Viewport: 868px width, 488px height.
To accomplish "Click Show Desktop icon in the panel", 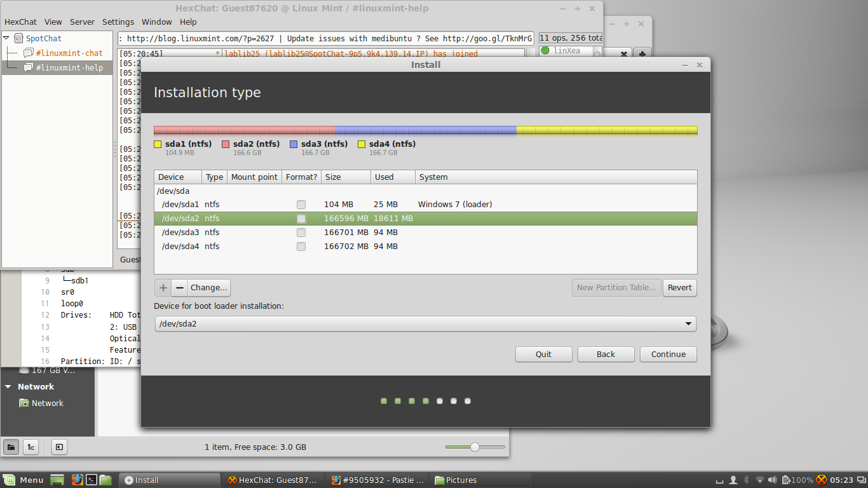I will [x=57, y=480].
